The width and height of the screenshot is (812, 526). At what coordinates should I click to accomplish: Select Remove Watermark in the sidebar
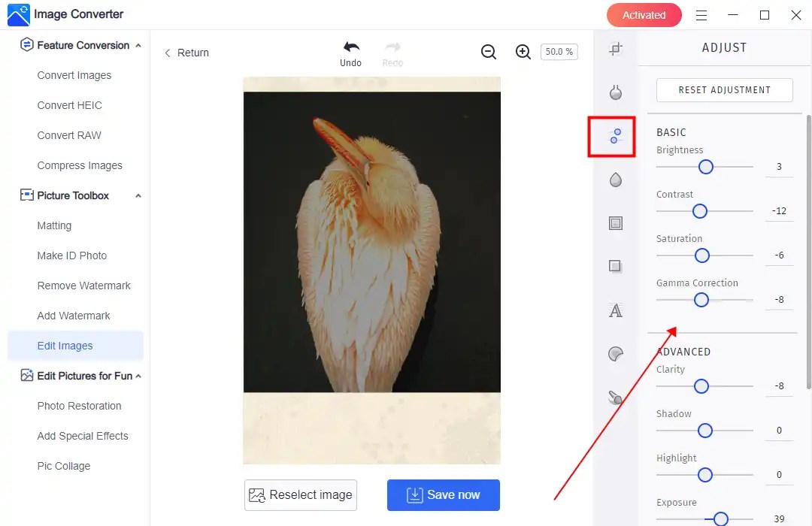tap(83, 286)
